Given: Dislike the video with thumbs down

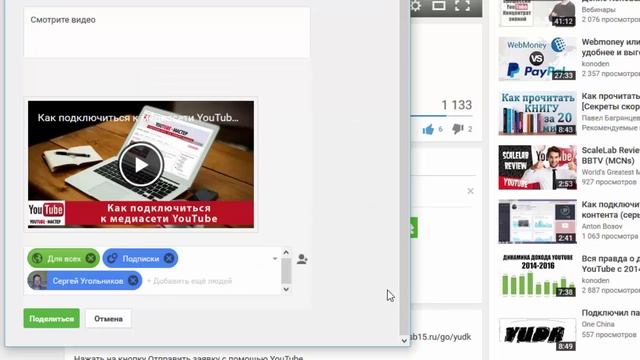Looking at the screenshot, I should pyautogui.click(x=458, y=129).
